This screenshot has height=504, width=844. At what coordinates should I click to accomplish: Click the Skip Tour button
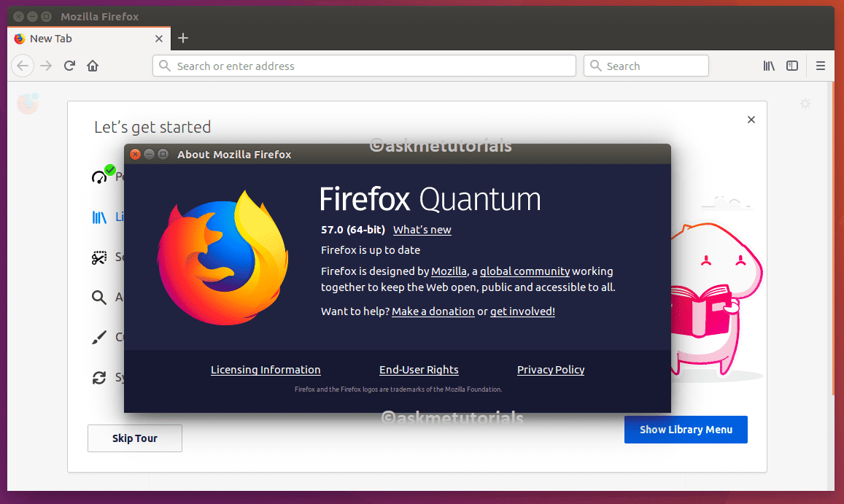[x=134, y=438]
